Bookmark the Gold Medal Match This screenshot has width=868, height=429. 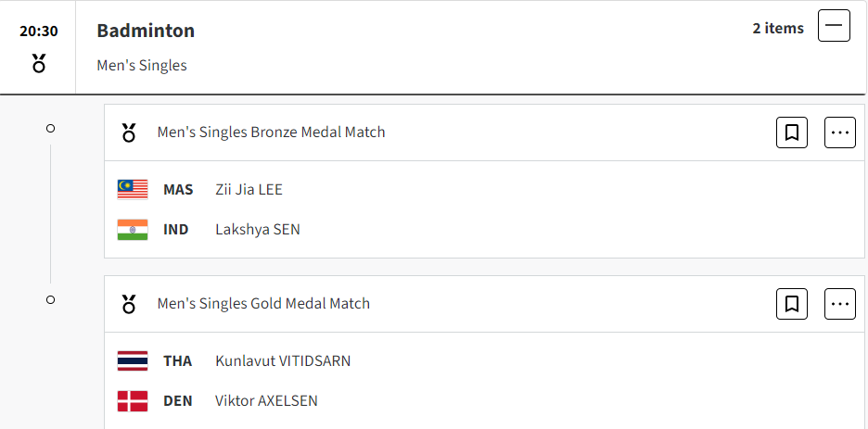click(x=792, y=304)
